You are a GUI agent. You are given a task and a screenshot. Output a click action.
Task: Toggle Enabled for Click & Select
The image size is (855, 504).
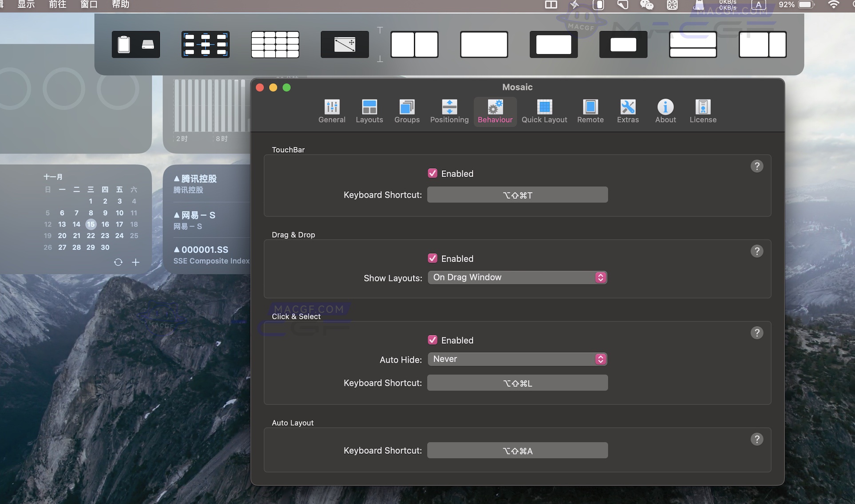click(433, 339)
